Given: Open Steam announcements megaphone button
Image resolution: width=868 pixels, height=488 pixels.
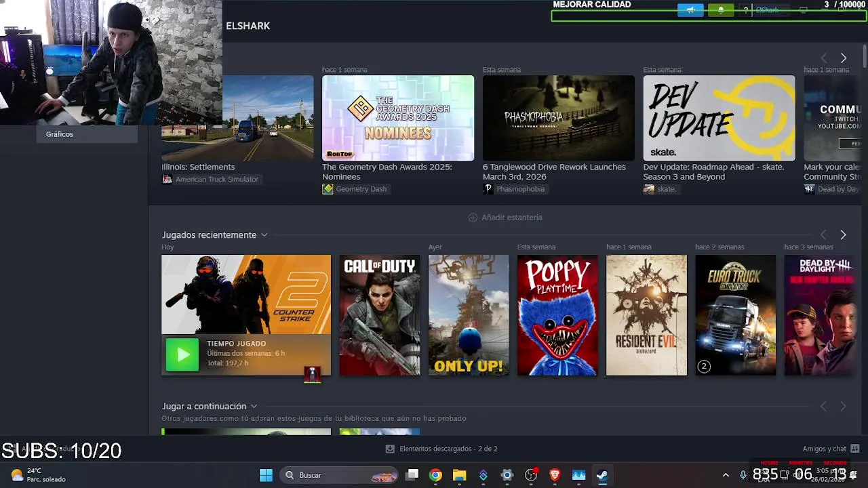Looking at the screenshot, I should [690, 10].
